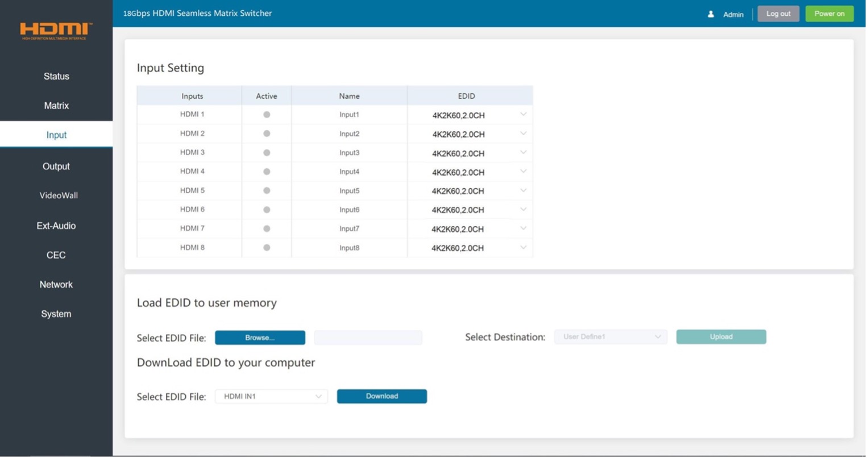Click the Power on button
868x458 pixels.
[829, 13]
